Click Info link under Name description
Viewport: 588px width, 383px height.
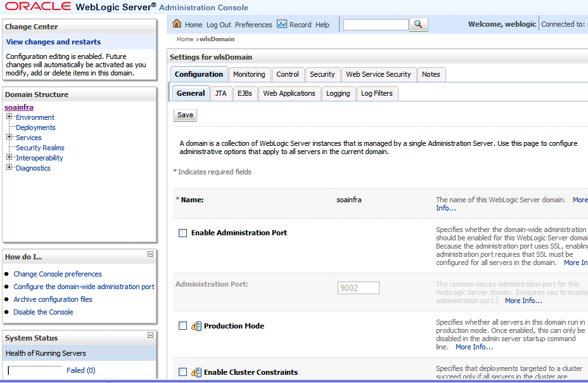click(x=446, y=208)
